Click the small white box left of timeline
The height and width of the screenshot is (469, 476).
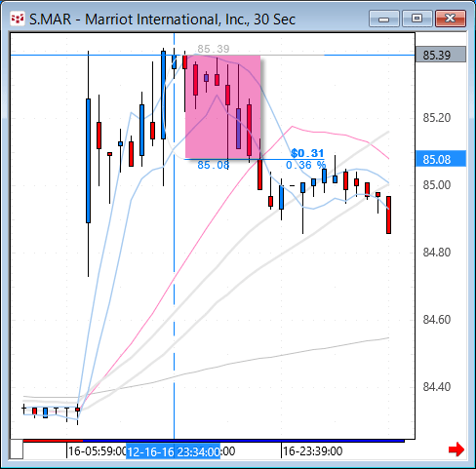click(17, 449)
